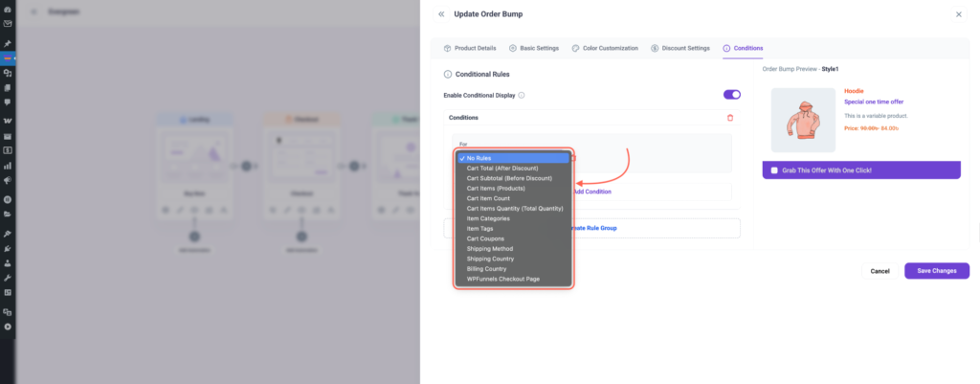Click Add Condition link

tap(591, 192)
